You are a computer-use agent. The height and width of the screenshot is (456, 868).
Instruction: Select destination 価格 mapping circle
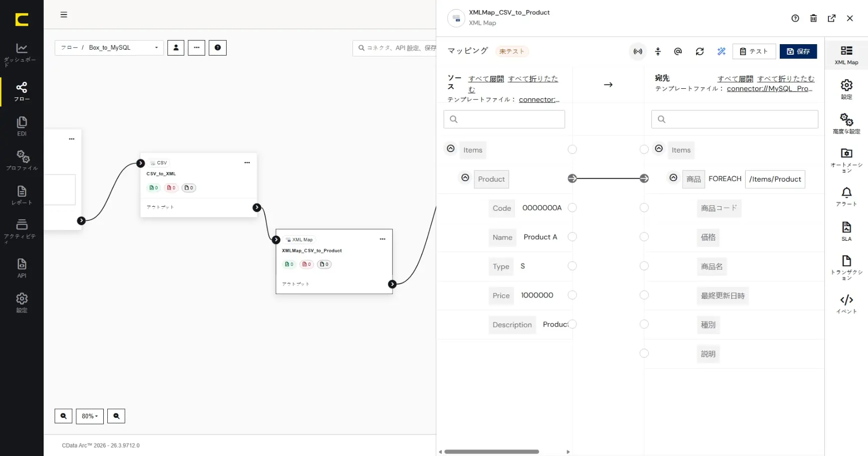(x=644, y=237)
